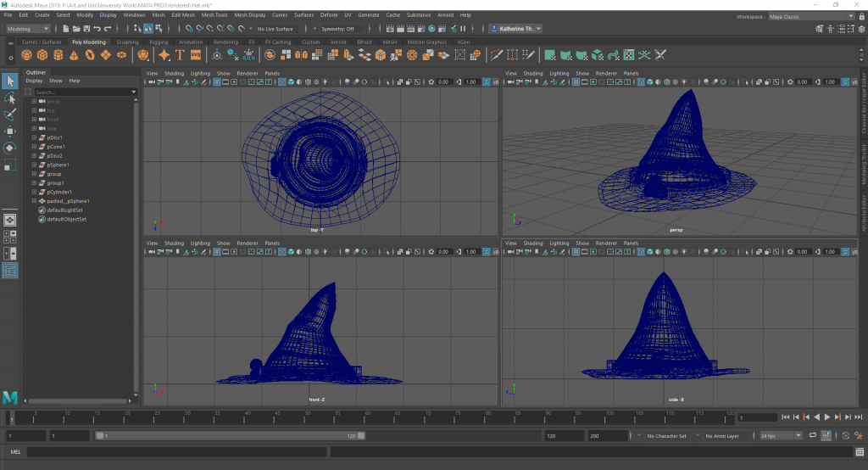Switch to the Sculpting shelf tab
Image resolution: width=868 pixels, height=470 pixels.
[x=127, y=42]
